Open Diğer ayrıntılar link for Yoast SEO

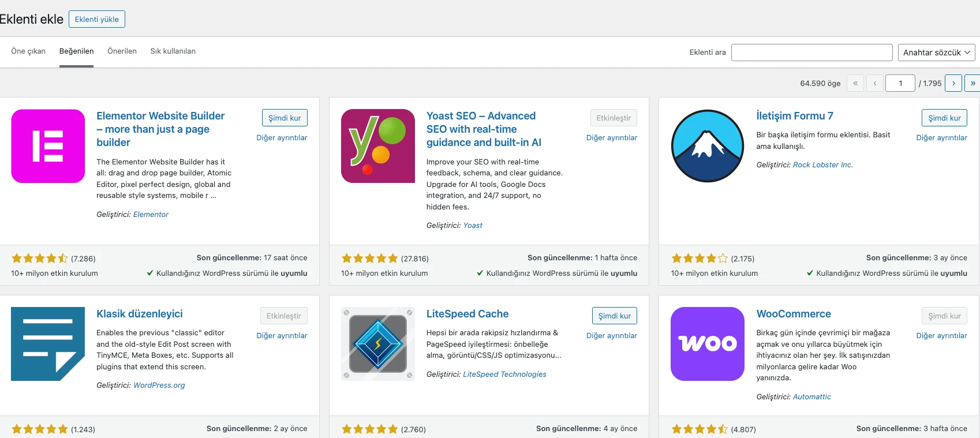(x=612, y=138)
